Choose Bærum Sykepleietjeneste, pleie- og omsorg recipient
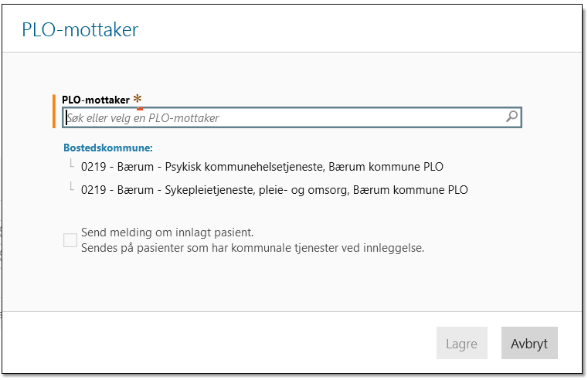The height and width of the screenshot is (380, 588). [x=274, y=190]
